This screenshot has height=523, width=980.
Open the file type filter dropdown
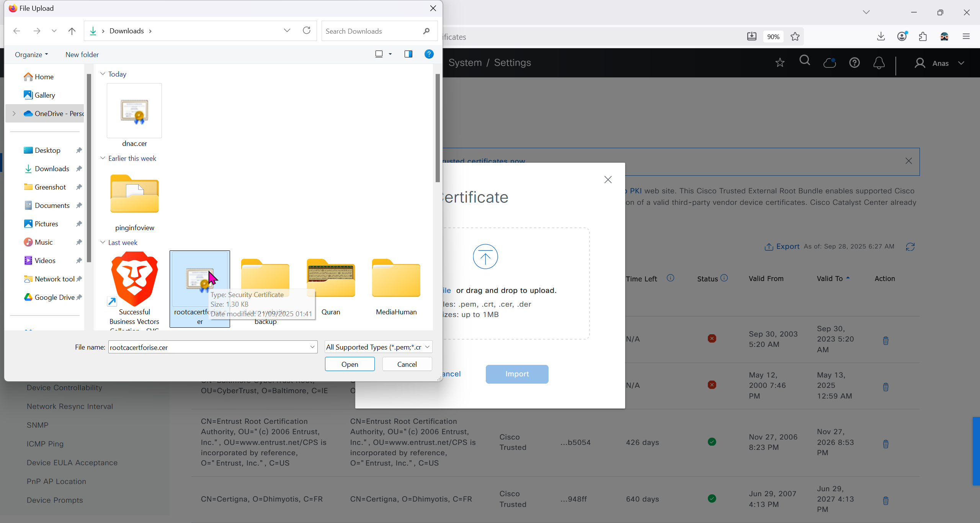[378, 347]
